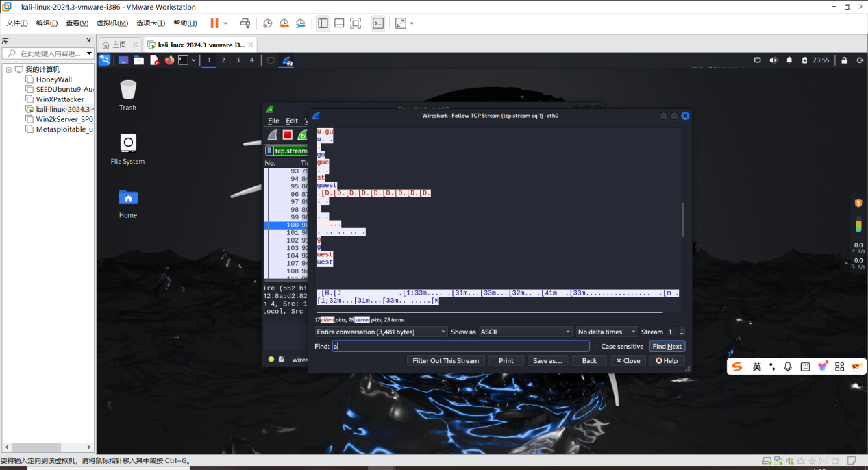Click the VMware pause virtual machine icon
The image size is (868, 470).
click(x=214, y=23)
